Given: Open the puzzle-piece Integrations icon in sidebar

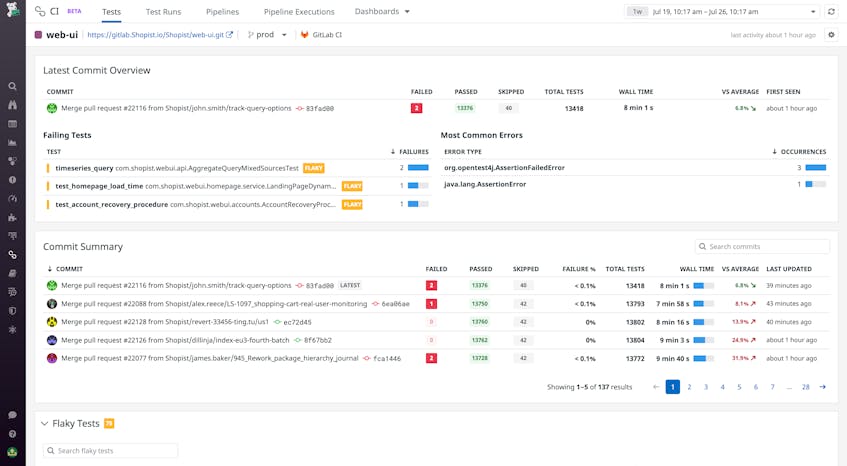Looking at the screenshot, I should [x=12, y=218].
